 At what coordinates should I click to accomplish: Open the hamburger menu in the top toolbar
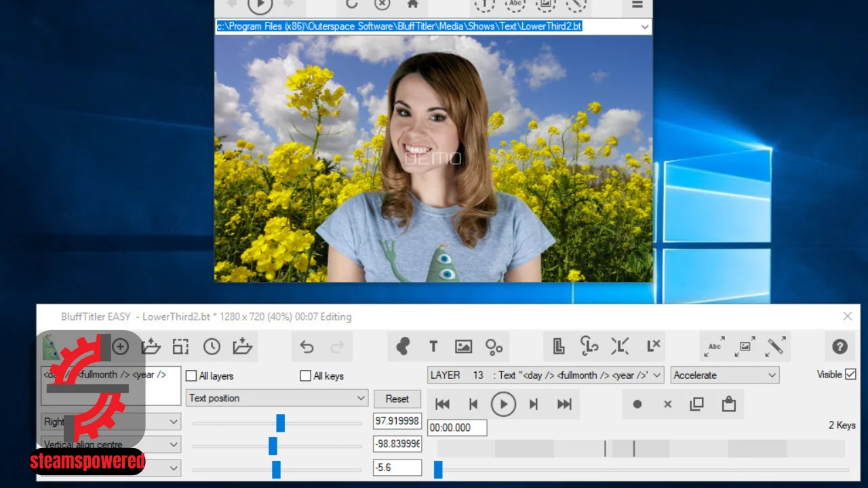coord(637,4)
